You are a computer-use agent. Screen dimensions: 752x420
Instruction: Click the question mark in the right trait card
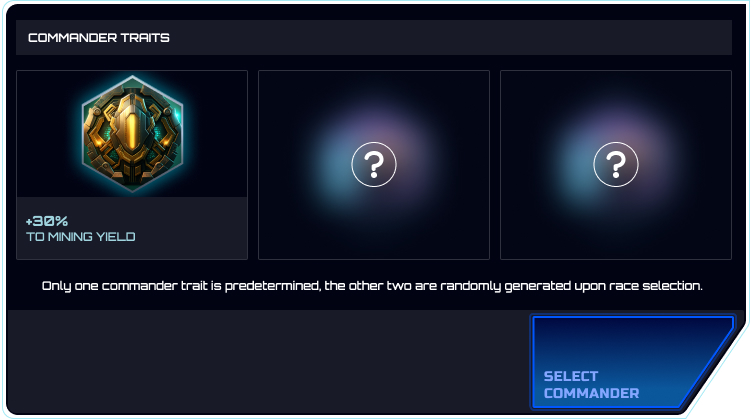[x=616, y=164]
